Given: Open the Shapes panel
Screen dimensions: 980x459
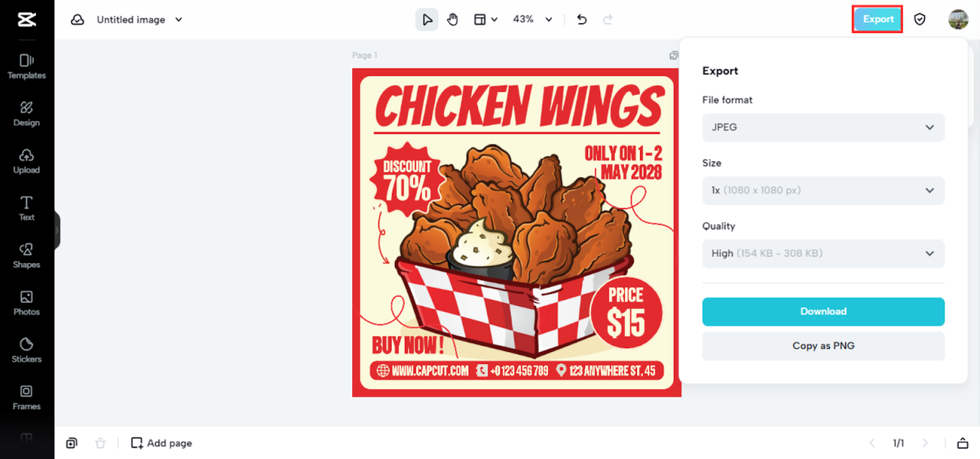Looking at the screenshot, I should click(x=27, y=256).
